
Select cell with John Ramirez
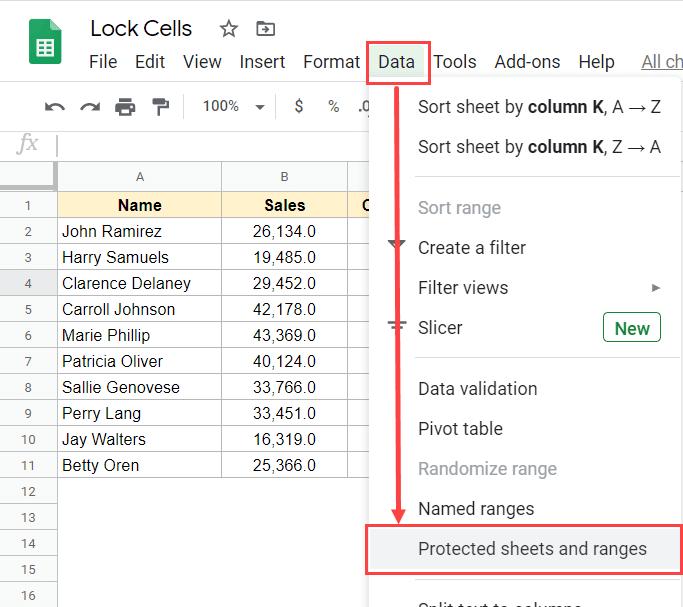click(x=139, y=231)
